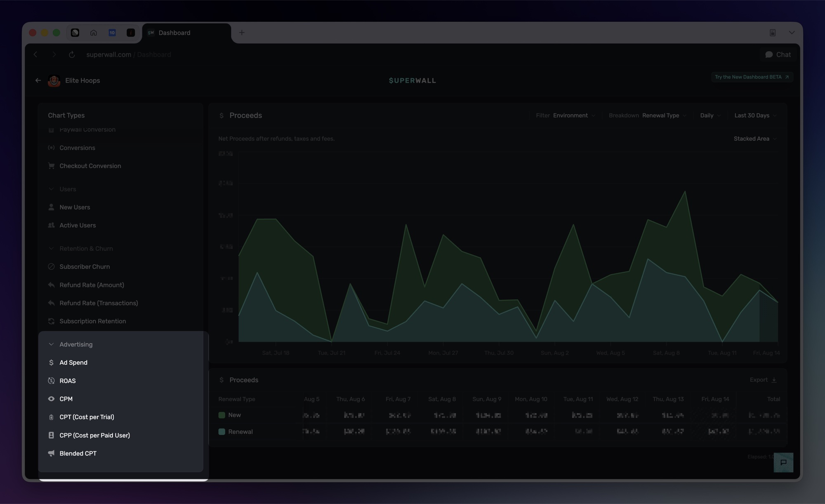Screen dimensions: 825x504
Task: Toggle the New series green legend swatch
Action: [x=222, y=415]
